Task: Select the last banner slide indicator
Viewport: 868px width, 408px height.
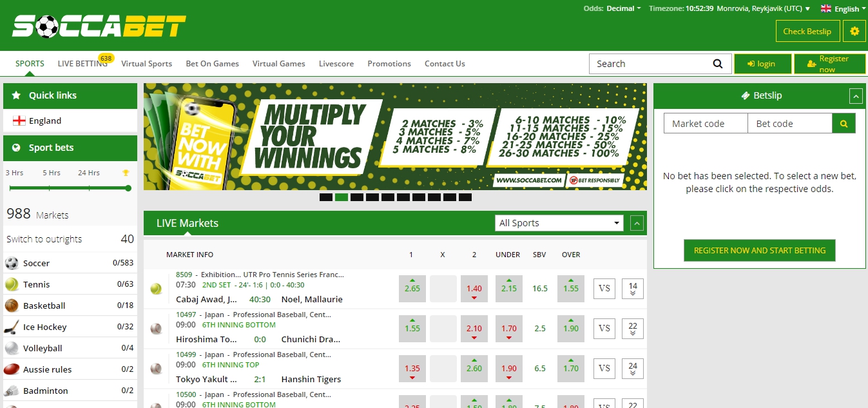Action: tap(465, 197)
